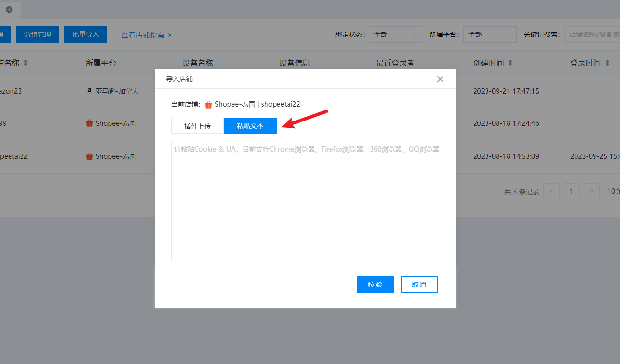Click the Shopee icon beside current store name
Screen dimensions: 620x364
point(209,105)
